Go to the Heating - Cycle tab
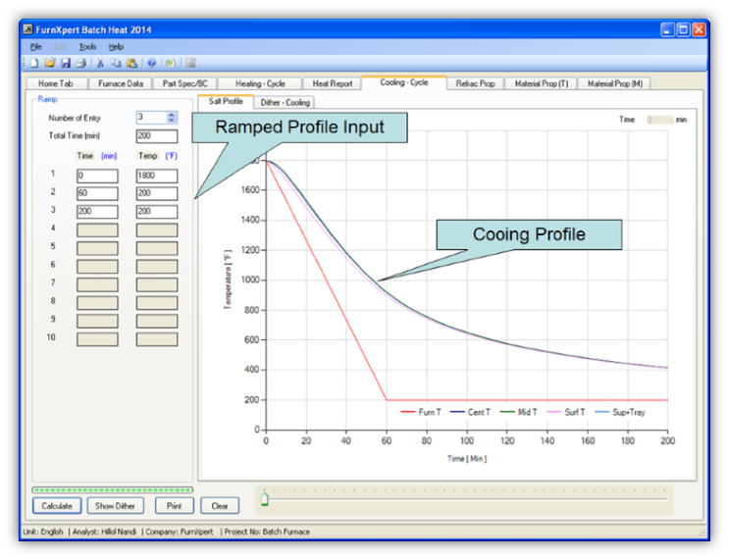This screenshot has width=729, height=560. click(x=260, y=83)
